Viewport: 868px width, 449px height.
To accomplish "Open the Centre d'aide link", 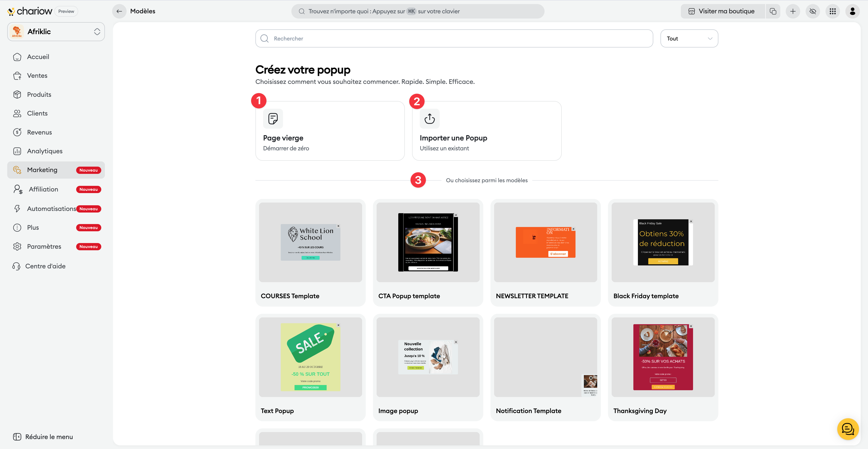I will [45, 266].
